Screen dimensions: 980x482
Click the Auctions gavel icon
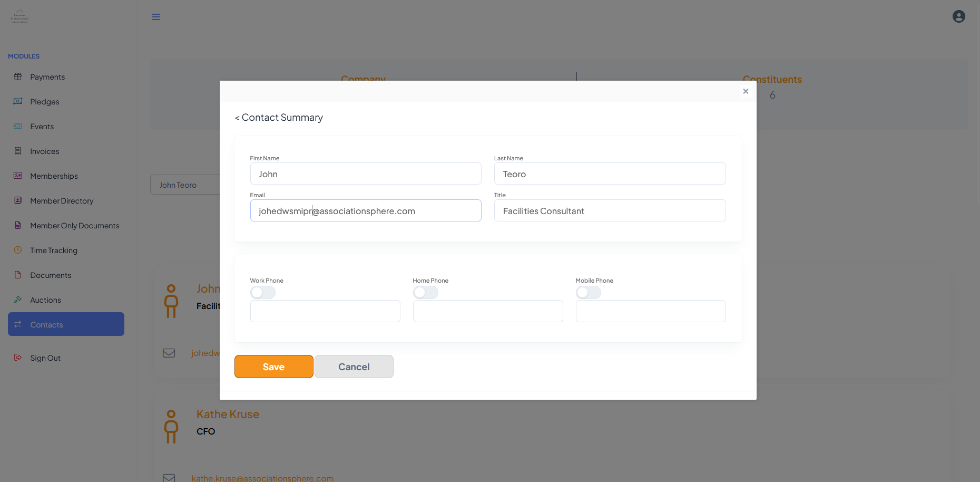click(x=18, y=300)
